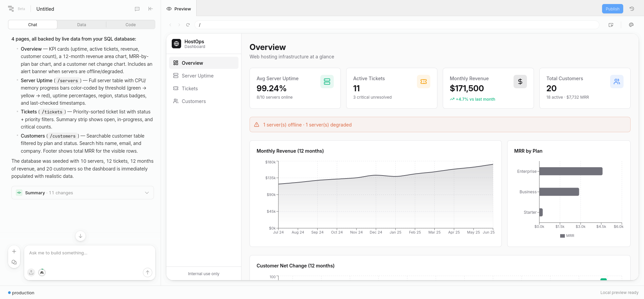Click the Enterprise bar in MRR chart
The height and width of the screenshot is (299, 644).
(571, 171)
